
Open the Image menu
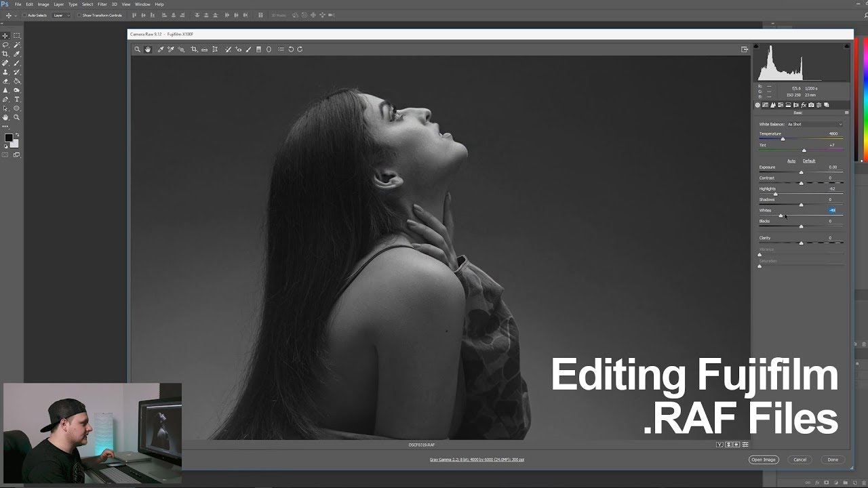point(43,4)
